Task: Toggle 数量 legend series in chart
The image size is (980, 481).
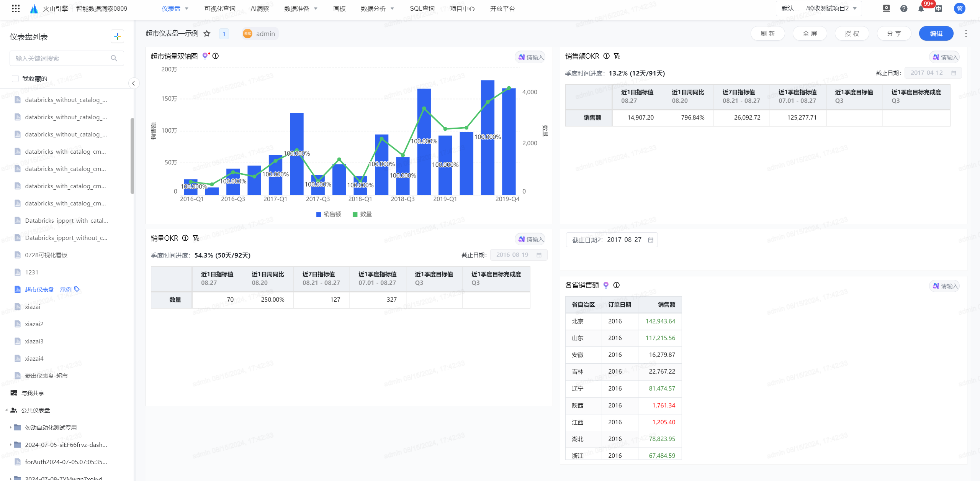Action: pos(362,214)
